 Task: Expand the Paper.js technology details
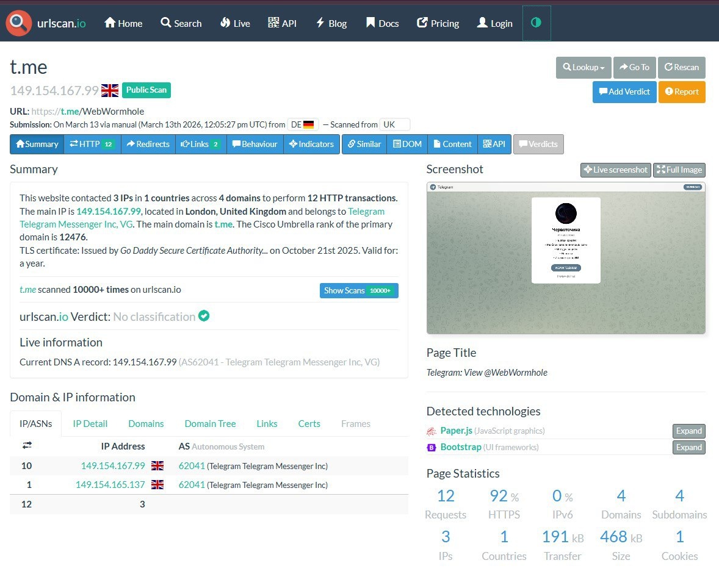[x=688, y=431]
